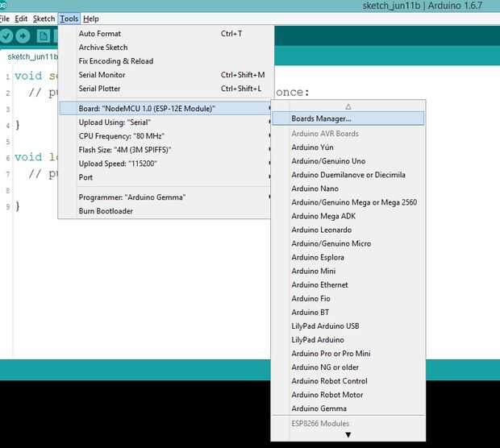
Task: Select Arduino/Genuino Micro board
Action: click(x=348, y=243)
